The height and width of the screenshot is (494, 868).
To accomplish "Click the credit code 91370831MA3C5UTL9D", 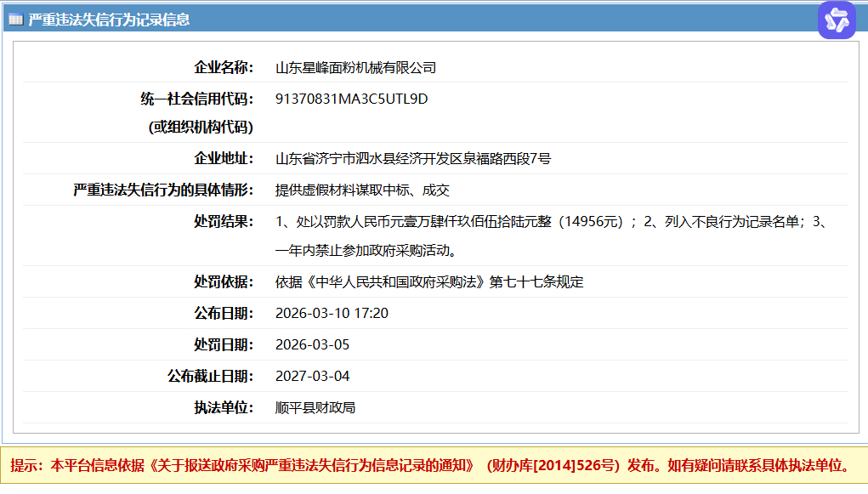I will coord(351,99).
